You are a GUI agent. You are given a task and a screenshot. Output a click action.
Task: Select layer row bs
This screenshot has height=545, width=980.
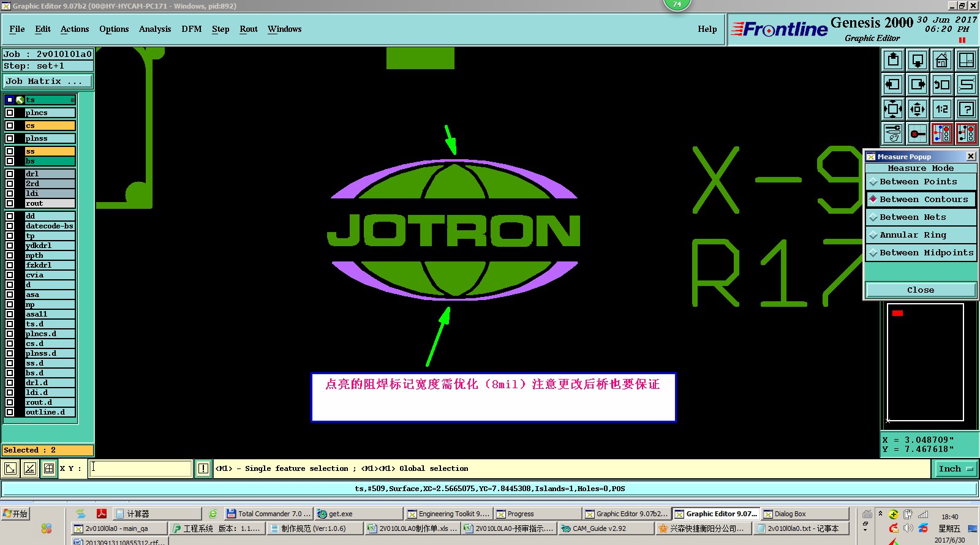(50, 161)
